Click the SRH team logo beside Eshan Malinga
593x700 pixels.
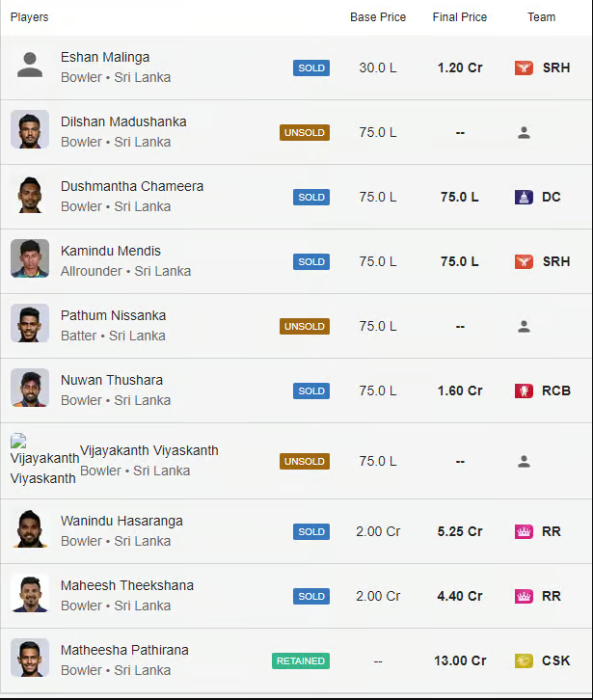tap(524, 67)
